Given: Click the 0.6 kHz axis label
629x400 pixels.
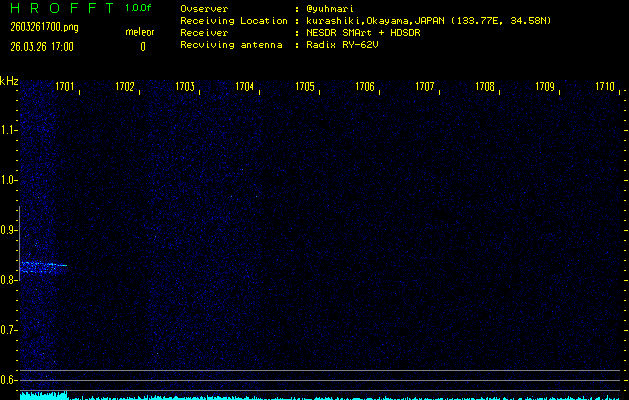Looking at the screenshot, I should coord(8,380).
